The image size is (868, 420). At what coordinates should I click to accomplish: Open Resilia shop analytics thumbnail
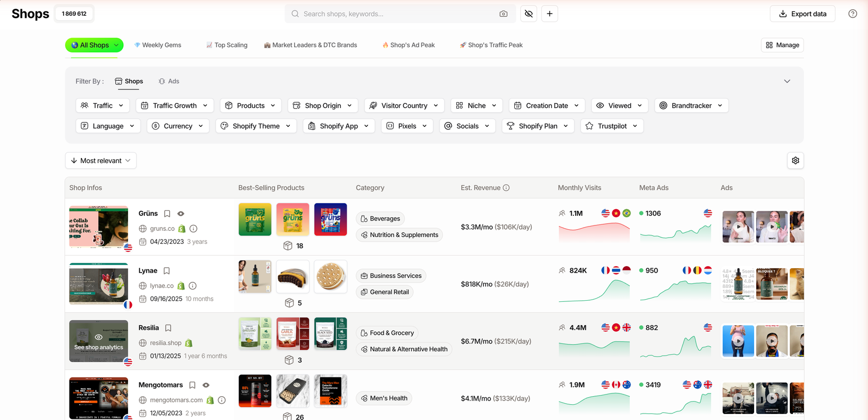pos(99,341)
